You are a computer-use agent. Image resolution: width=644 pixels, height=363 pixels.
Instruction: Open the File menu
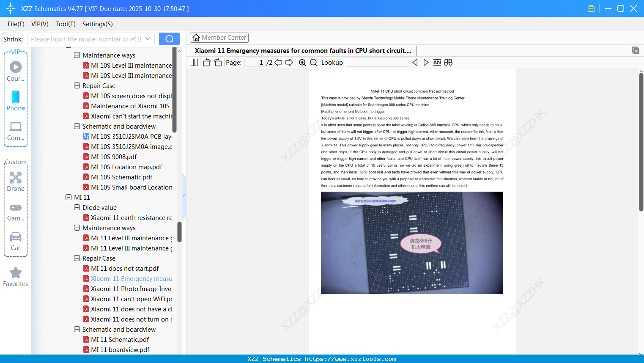coord(16,24)
